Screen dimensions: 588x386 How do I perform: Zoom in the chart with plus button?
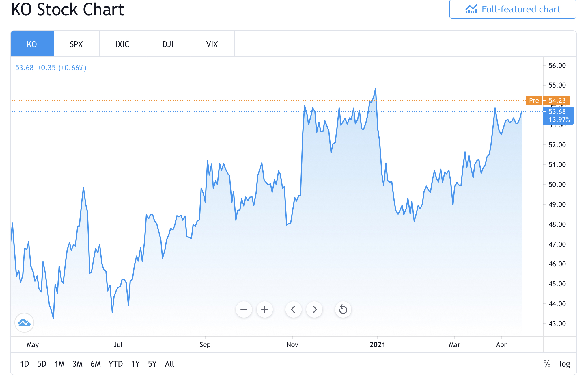coord(265,309)
